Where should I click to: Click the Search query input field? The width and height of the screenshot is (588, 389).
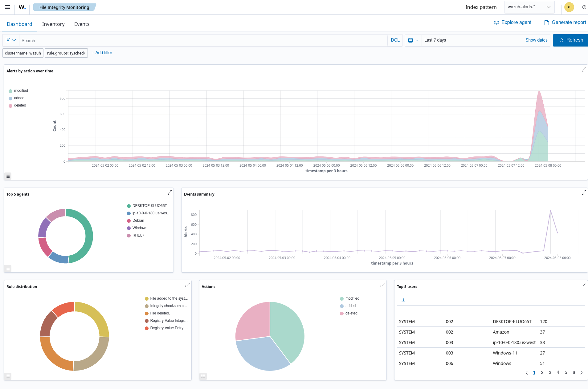(203, 40)
